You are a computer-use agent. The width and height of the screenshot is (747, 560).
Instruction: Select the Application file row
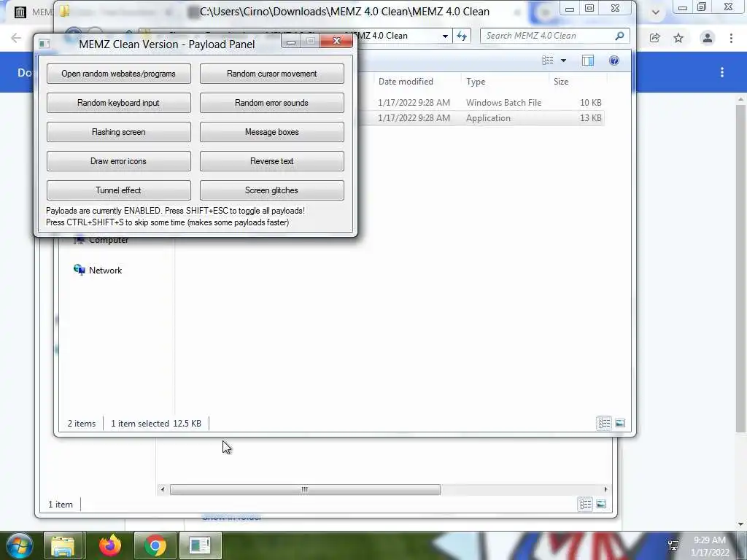point(481,118)
